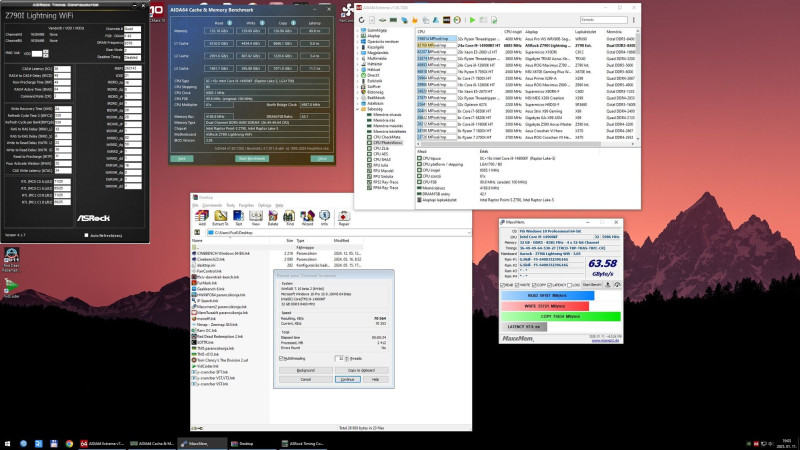Screen dimensions: 800x450
Task: Enable the LOG checkbox in MaxxMem
Action: point(569,285)
